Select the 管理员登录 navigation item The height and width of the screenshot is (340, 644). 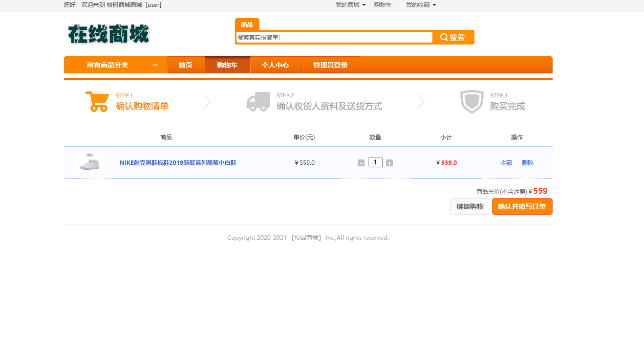331,65
